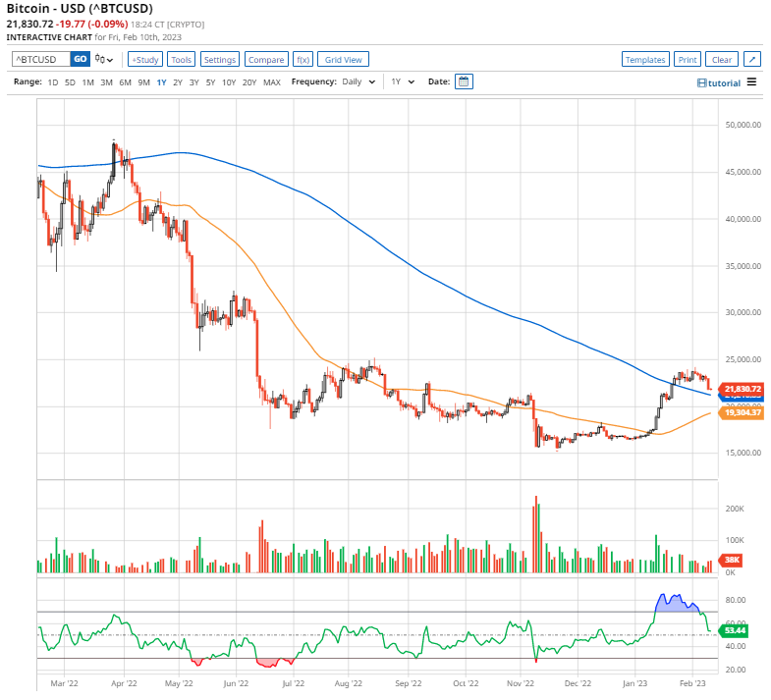This screenshot has height=700, width=771.
Task: Switch to Grid View
Action: [x=343, y=60]
